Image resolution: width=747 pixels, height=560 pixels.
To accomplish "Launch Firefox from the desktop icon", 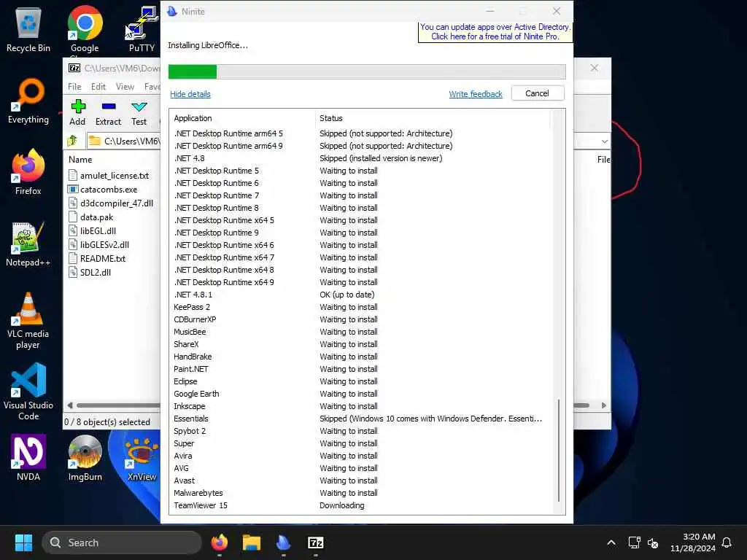I will [x=28, y=172].
